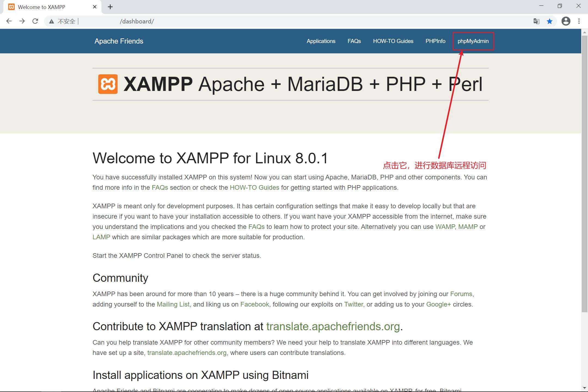Open the Applications nav item
The height and width of the screenshot is (392, 588).
(x=321, y=41)
